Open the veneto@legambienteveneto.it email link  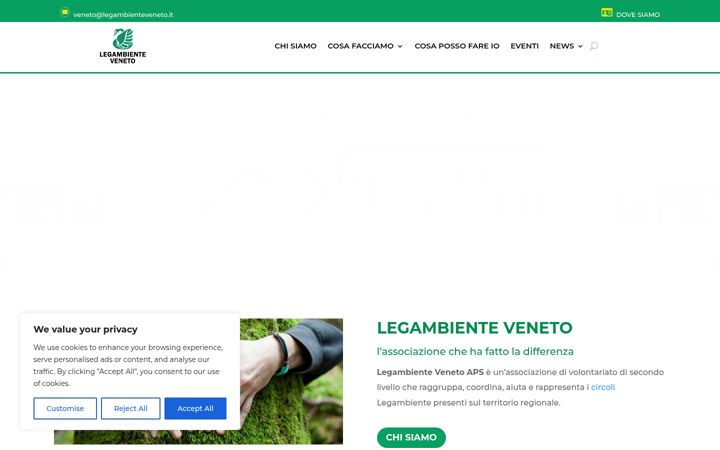click(x=123, y=15)
